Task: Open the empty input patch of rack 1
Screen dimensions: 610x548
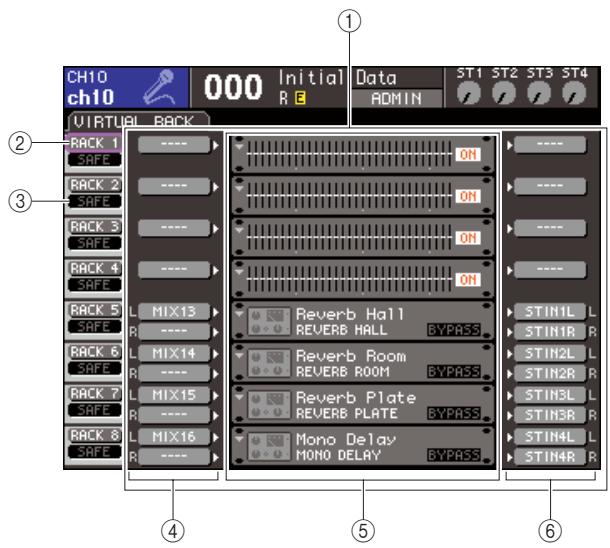Action: tap(174, 144)
